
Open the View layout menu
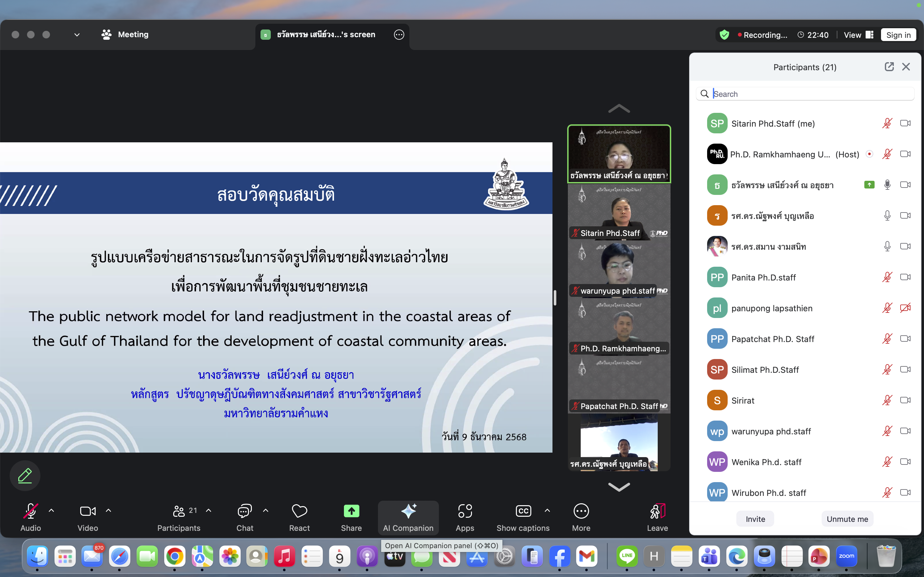click(858, 35)
